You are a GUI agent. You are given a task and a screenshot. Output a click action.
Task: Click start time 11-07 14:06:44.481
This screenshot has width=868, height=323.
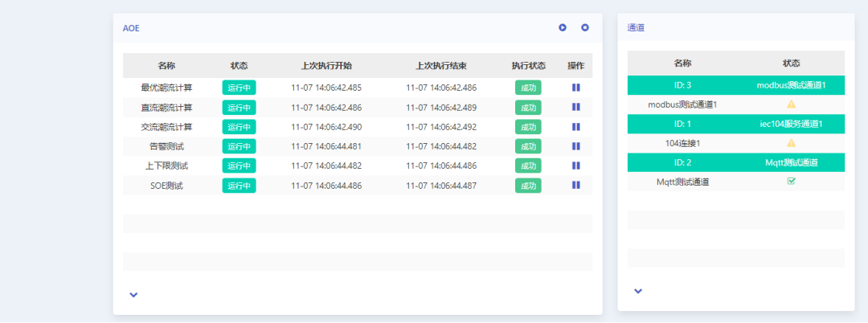pos(326,146)
